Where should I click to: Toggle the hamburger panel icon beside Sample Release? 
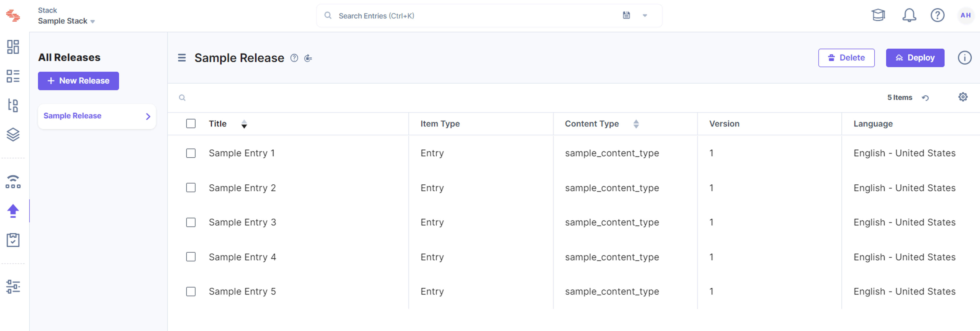(182, 58)
